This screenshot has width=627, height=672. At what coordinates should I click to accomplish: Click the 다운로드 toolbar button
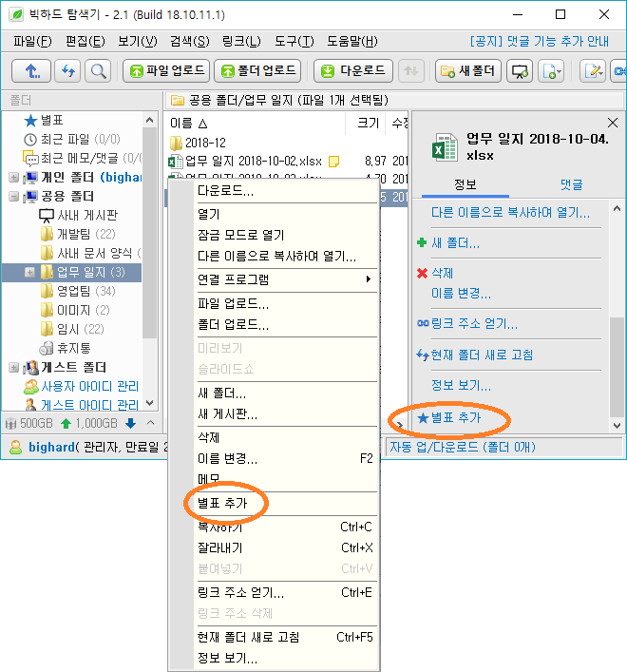(353, 70)
